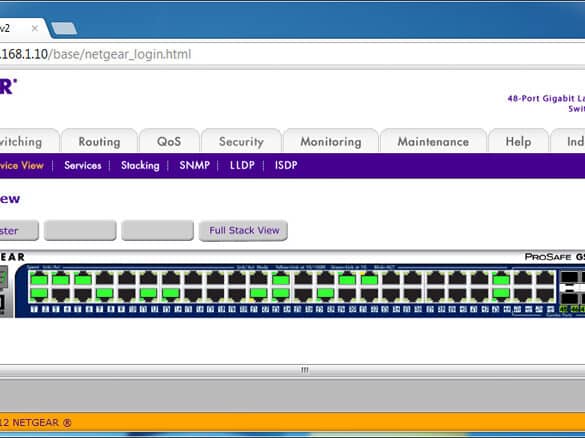Select inactive port 4 jack
The width and height of the screenshot is (585, 438).
point(61,294)
